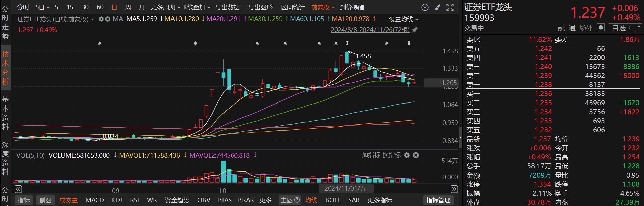Open K线叠加 overlay dropdown
Screen dimensions: 644x206
point(197,7)
